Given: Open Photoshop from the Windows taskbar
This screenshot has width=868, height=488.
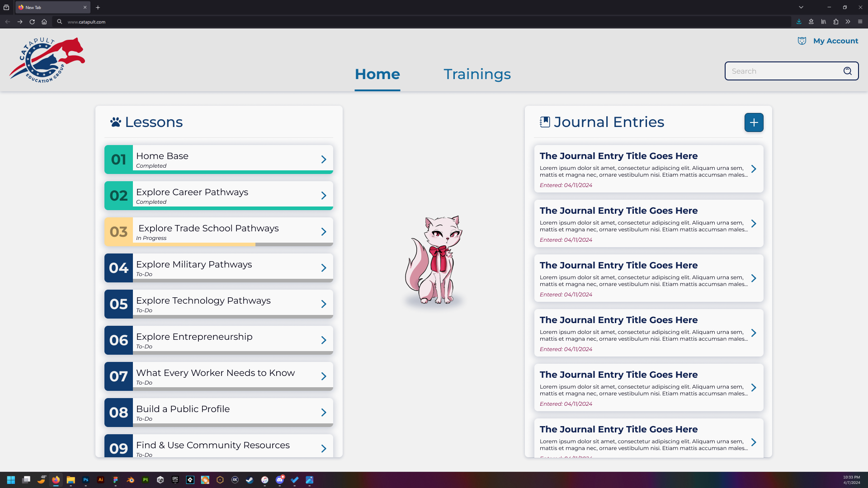Looking at the screenshot, I should pyautogui.click(x=85, y=480).
